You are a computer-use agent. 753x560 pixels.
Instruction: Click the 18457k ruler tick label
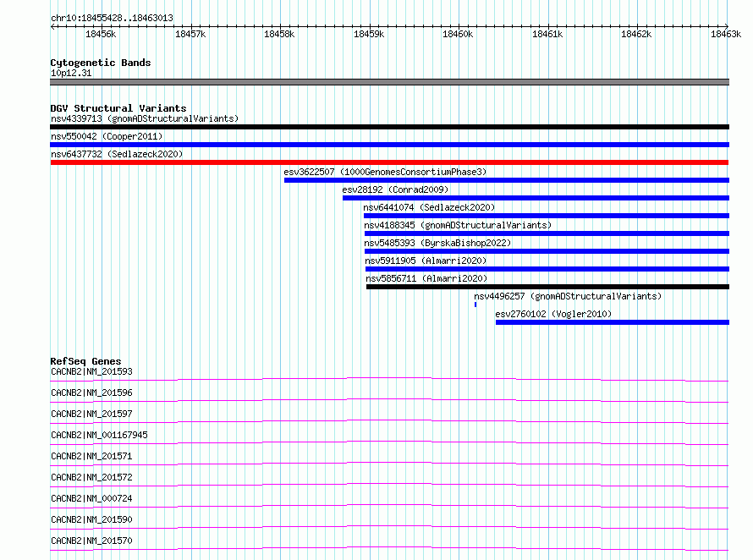(190, 34)
